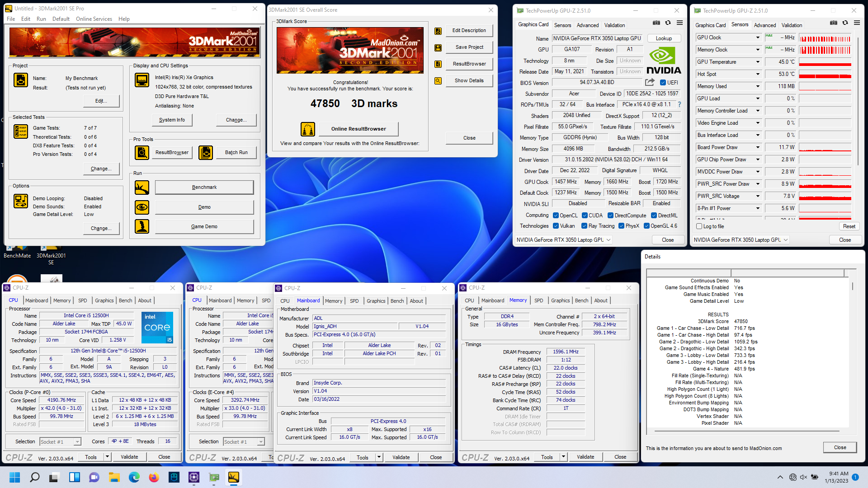The height and width of the screenshot is (488, 868).
Task: Click the Options icon in 3DMark2001
Action: 21,201
